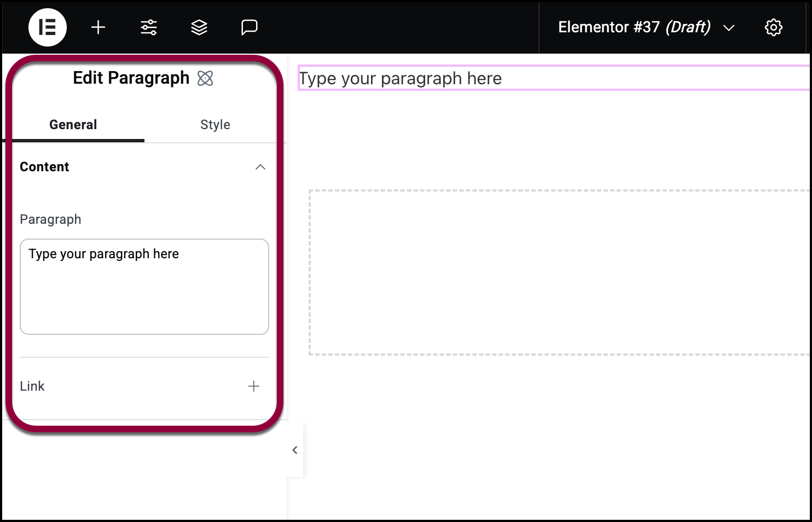This screenshot has width=812, height=522.
Task: Open Site Settings sliders icon
Action: point(149,27)
